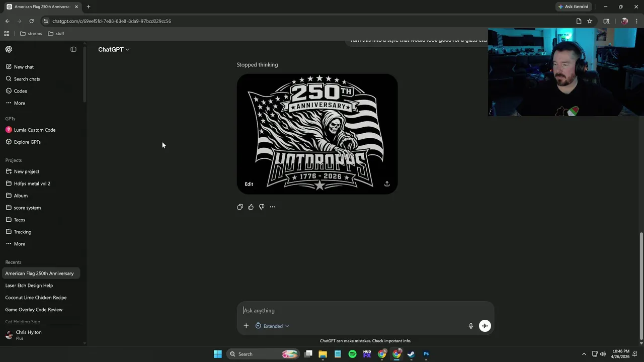This screenshot has height=362, width=644.
Task: Open the Chris Hylton account menu
Action: [40, 335]
